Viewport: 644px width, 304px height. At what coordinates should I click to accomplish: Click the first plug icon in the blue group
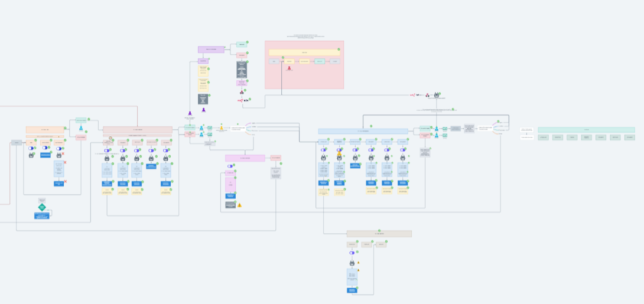coord(323,158)
